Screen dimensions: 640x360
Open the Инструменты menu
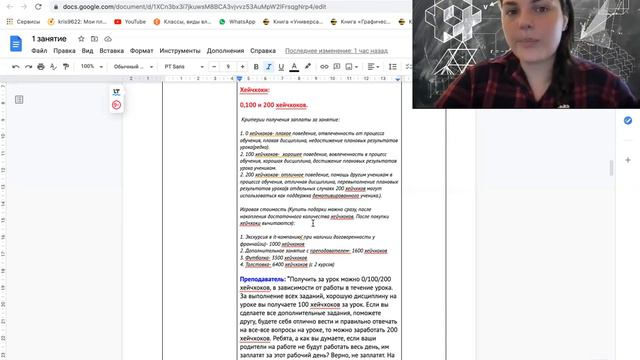180,51
